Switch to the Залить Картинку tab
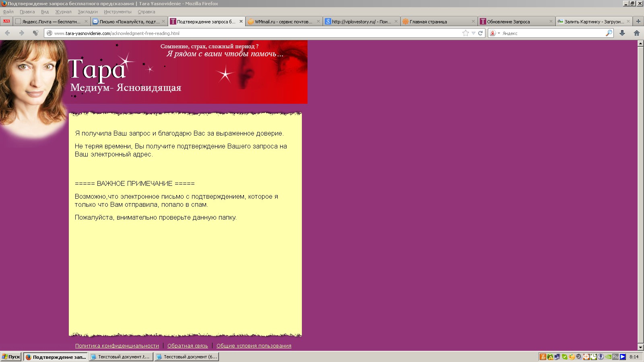The image size is (644, 362). pos(594,21)
